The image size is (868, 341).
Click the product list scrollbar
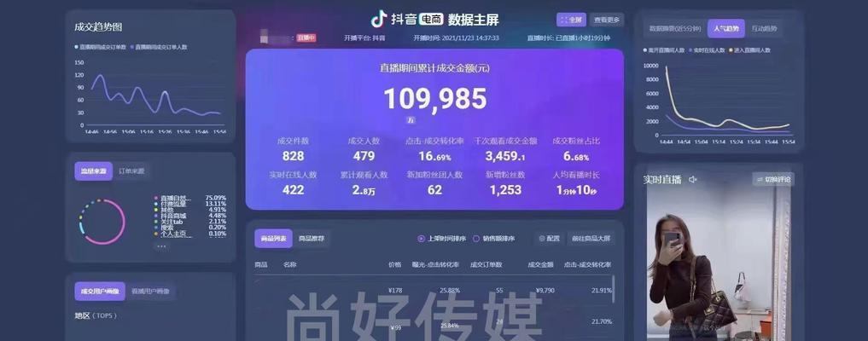point(613,288)
